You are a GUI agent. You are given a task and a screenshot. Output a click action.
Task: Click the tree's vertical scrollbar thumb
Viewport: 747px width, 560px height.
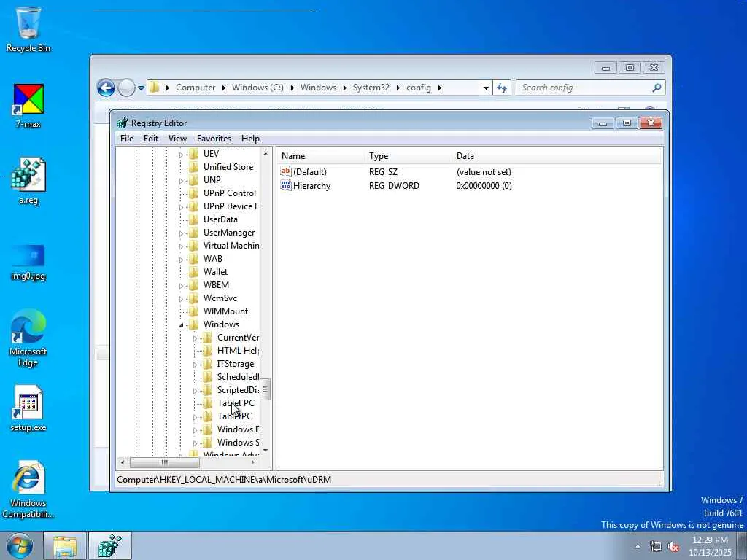pyautogui.click(x=266, y=389)
